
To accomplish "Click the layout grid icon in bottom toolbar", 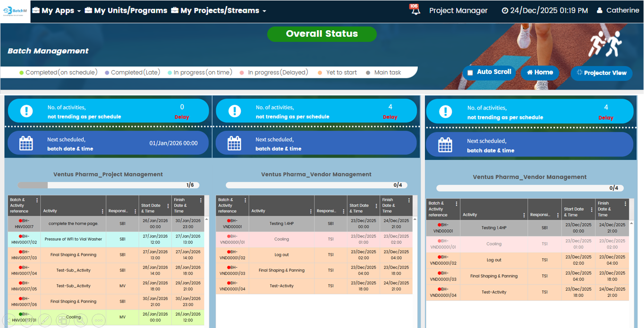I will 62,320.
